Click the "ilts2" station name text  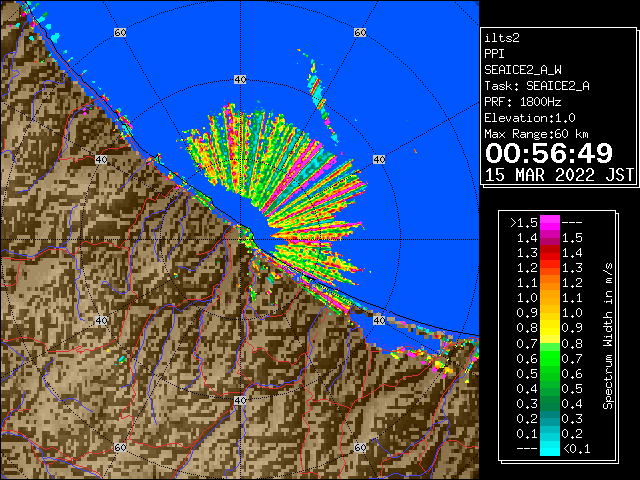click(x=502, y=38)
